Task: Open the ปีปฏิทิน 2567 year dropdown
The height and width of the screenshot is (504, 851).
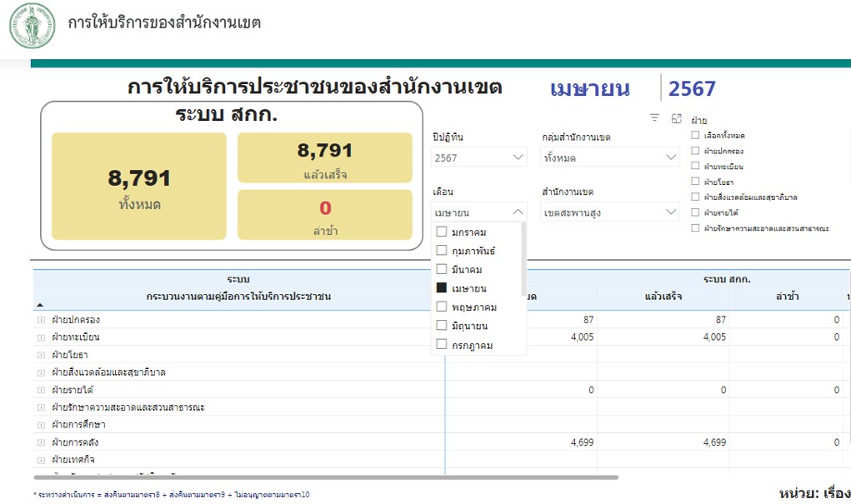Action: pos(479,157)
